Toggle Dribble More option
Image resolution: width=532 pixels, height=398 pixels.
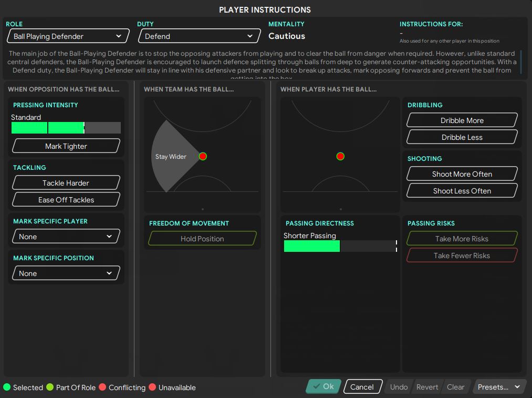462,120
